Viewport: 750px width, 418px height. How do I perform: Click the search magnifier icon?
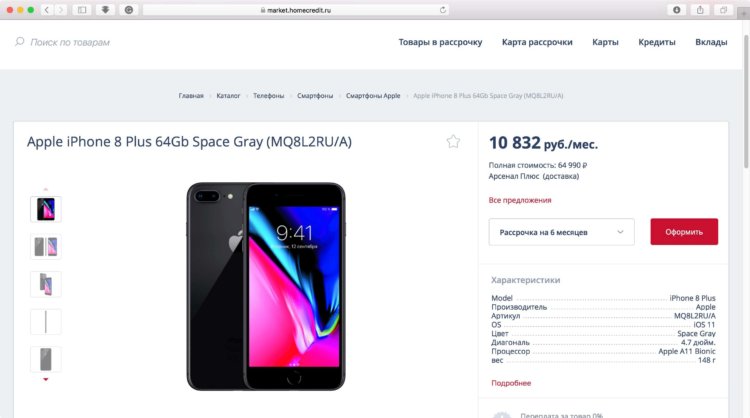pyautogui.click(x=20, y=42)
